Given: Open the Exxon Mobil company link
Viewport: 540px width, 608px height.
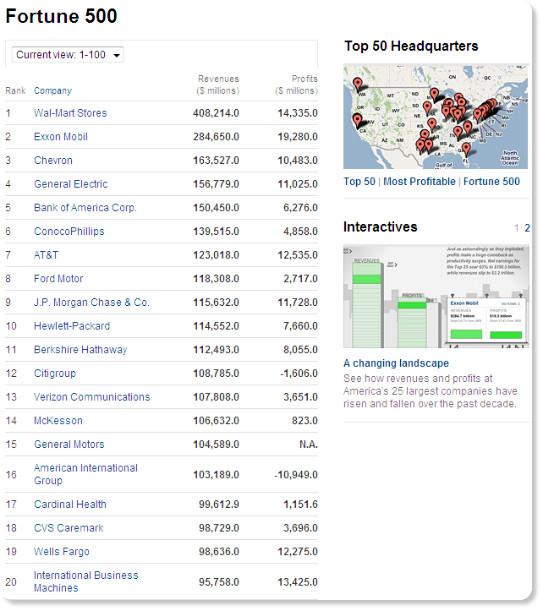Looking at the screenshot, I should click(60, 137).
